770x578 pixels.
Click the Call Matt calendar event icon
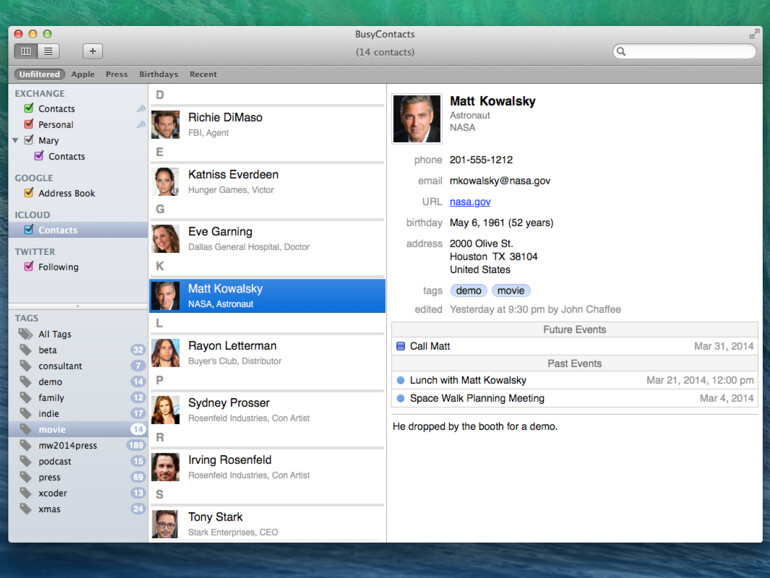pos(401,346)
